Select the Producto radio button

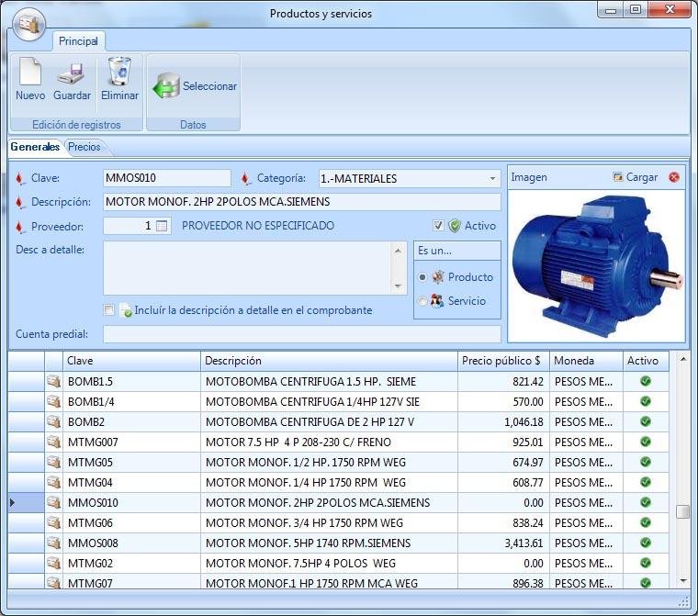[x=422, y=277]
